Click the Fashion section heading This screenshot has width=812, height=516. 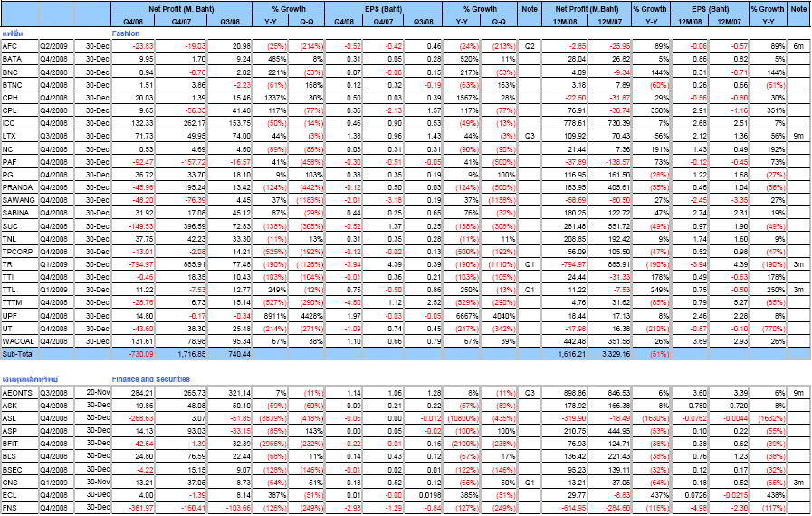tap(126, 33)
